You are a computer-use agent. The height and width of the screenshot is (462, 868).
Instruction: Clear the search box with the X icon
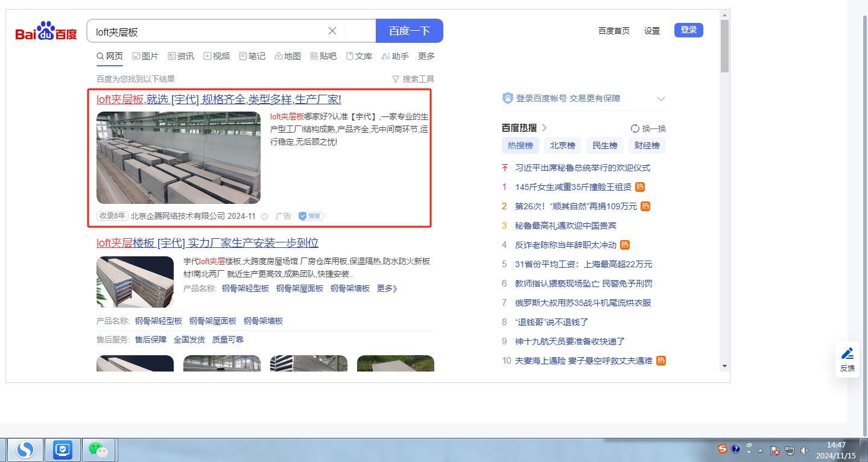tap(332, 31)
